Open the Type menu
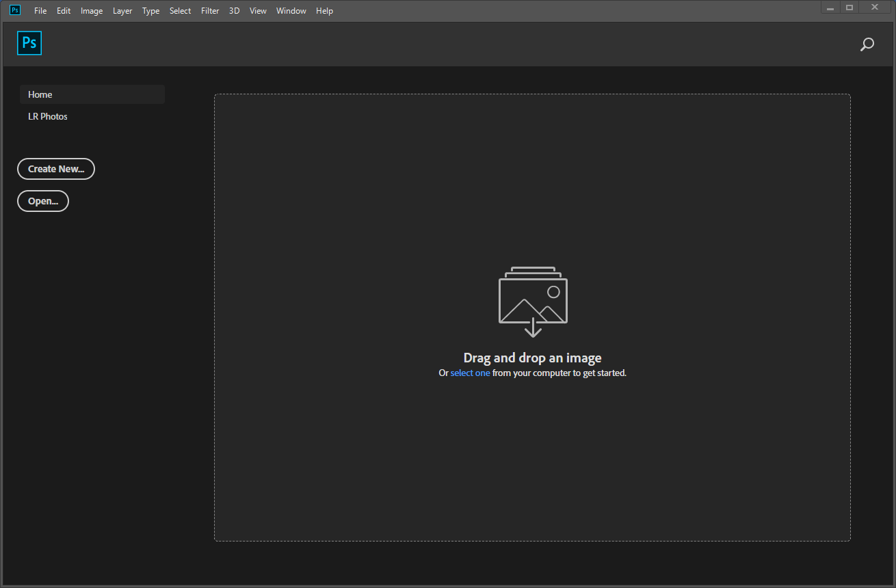The width and height of the screenshot is (896, 588). coord(150,10)
